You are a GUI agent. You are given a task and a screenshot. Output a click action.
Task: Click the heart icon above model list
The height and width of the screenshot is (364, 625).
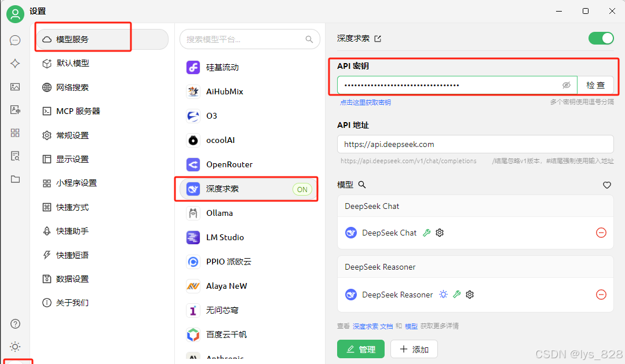coord(606,185)
